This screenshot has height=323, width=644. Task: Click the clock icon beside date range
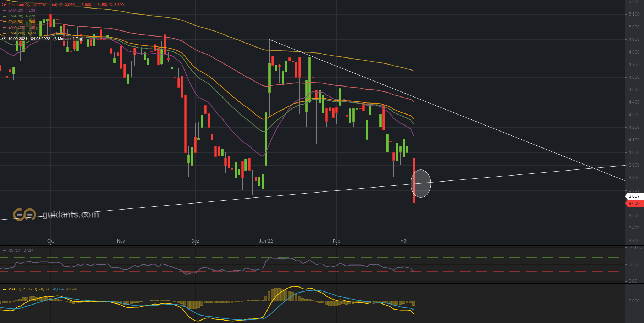click(x=4, y=39)
